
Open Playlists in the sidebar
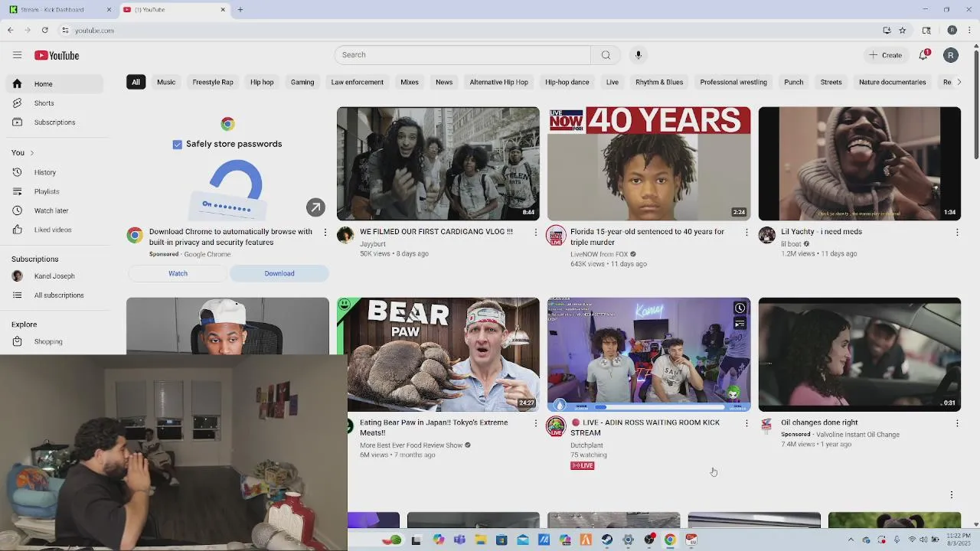click(x=54, y=191)
